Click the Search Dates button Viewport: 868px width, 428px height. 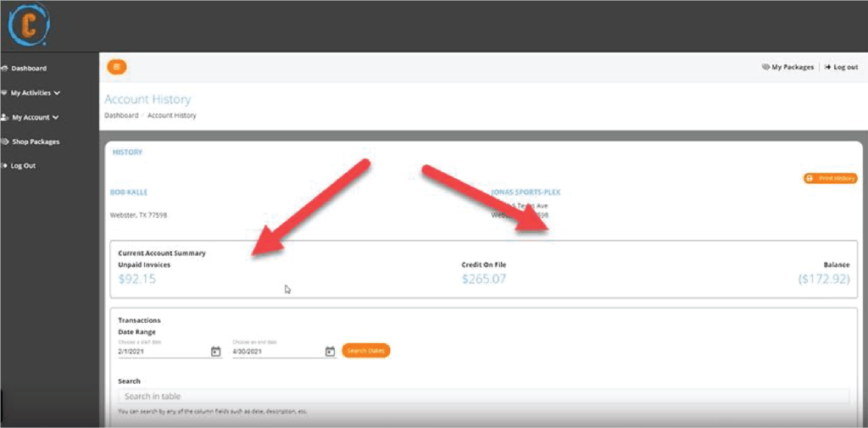click(x=366, y=351)
